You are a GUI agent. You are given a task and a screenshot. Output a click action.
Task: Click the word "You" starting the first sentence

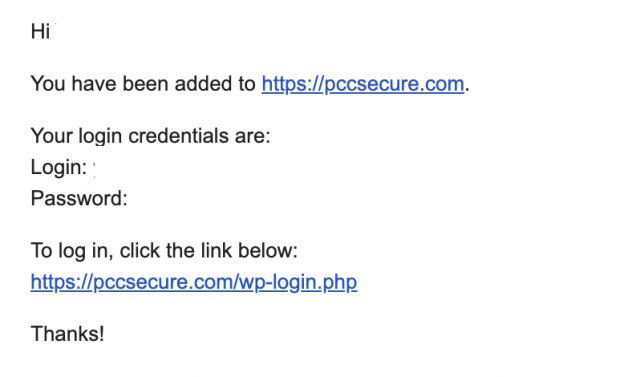click(x=48, y=84)
